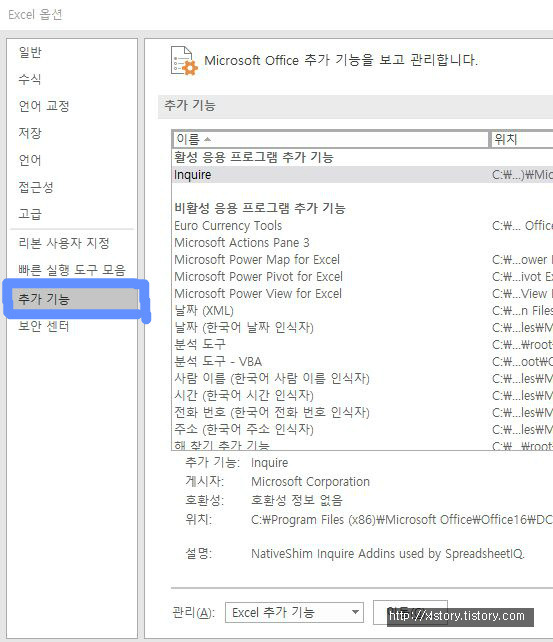Image resolution: width=553 pixels, height=642 pixels.
Task: Open the 접근성 options category
Action: pyautogui.click(x=36, y=187)
